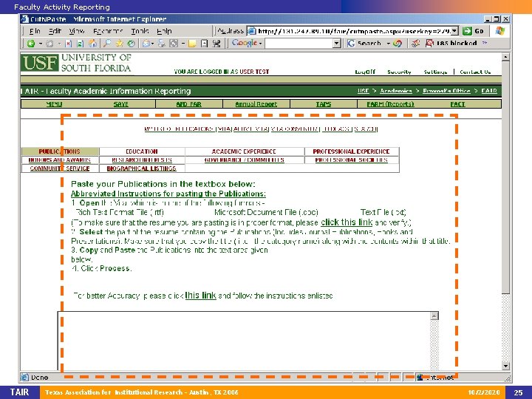Click 'click this link' format verification link

pyautogui.click(x=347, y=222)
